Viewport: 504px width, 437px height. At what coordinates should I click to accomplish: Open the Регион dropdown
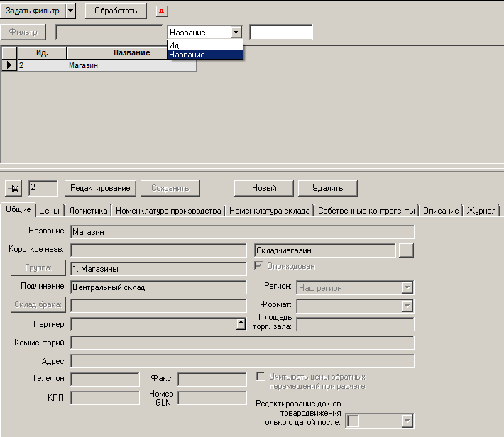point(407,287)
